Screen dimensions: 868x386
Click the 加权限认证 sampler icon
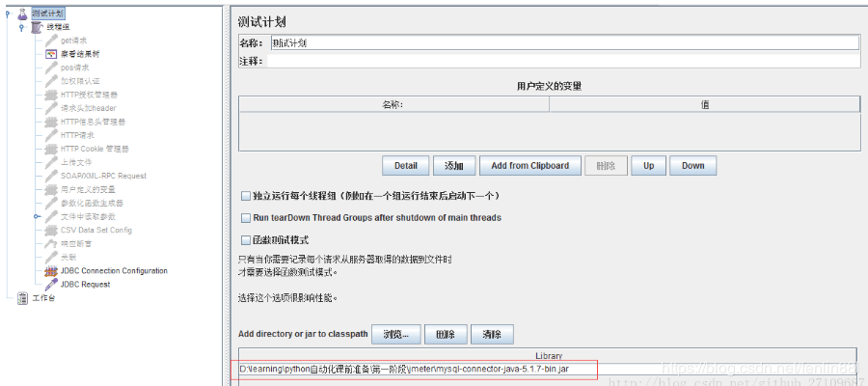[x=51, y=81]
